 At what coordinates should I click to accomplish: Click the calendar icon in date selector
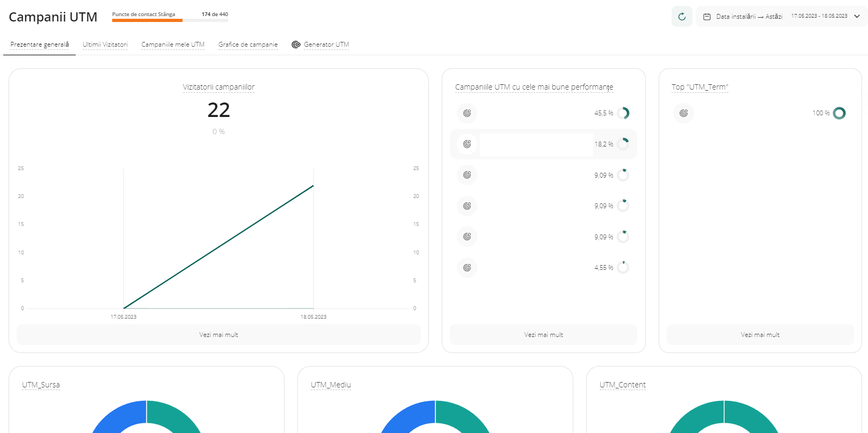click(707, 17)
